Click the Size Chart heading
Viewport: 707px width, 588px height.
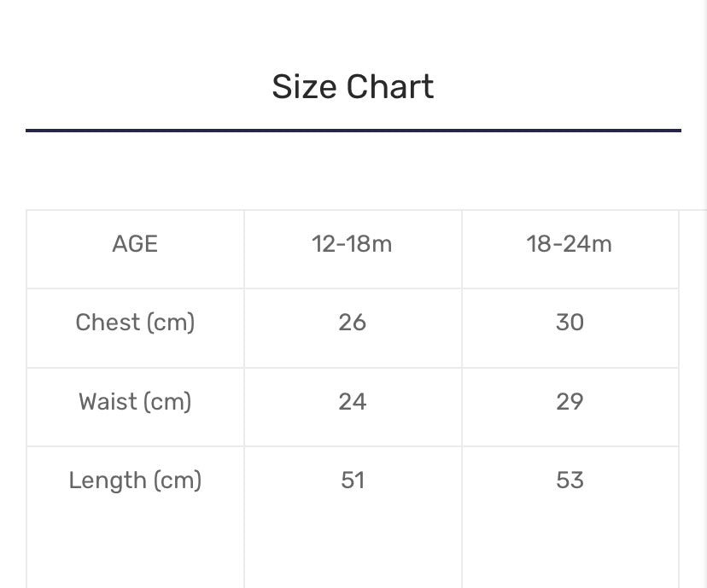click(x=353, y=87)
